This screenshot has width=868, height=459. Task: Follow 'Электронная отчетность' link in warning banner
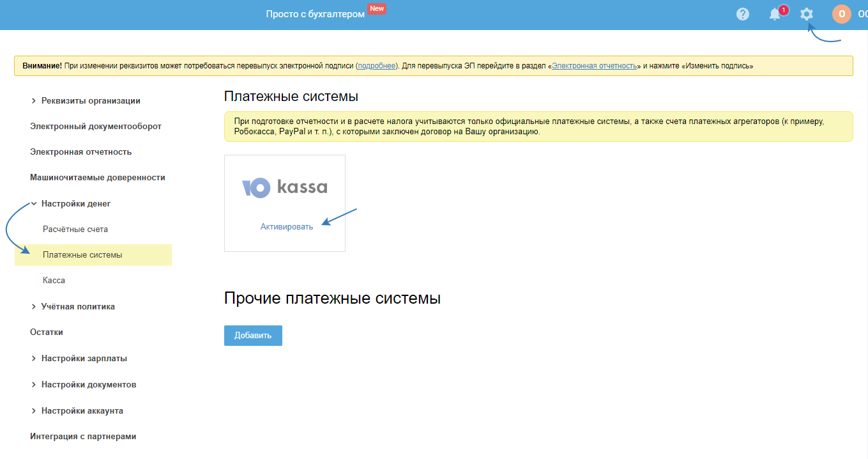595,66
